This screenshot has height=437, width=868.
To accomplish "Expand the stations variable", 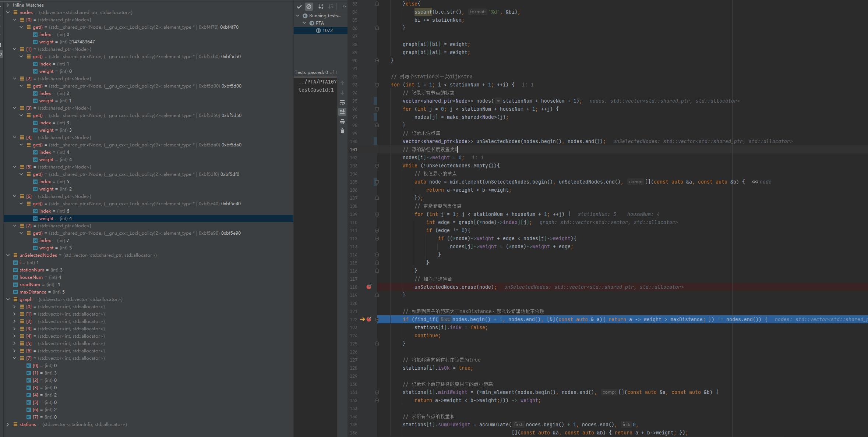I will (8, 424).
